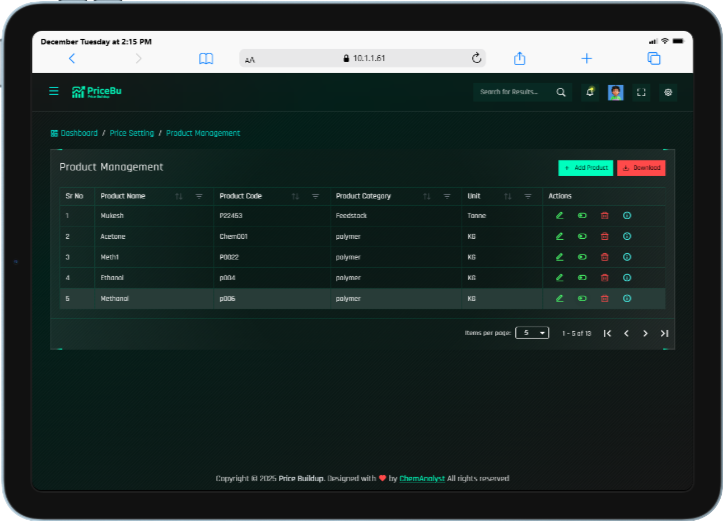Go to next table page

tap(645, 333)
